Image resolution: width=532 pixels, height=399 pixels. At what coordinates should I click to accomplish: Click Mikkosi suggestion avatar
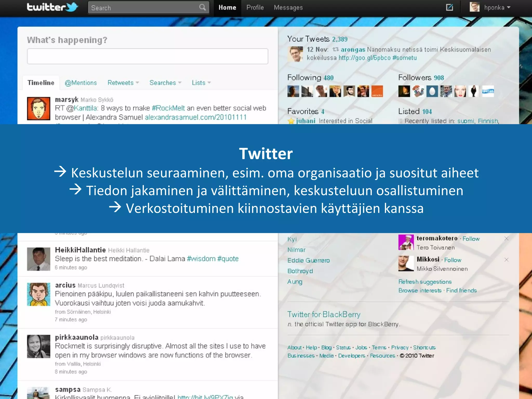406,263
